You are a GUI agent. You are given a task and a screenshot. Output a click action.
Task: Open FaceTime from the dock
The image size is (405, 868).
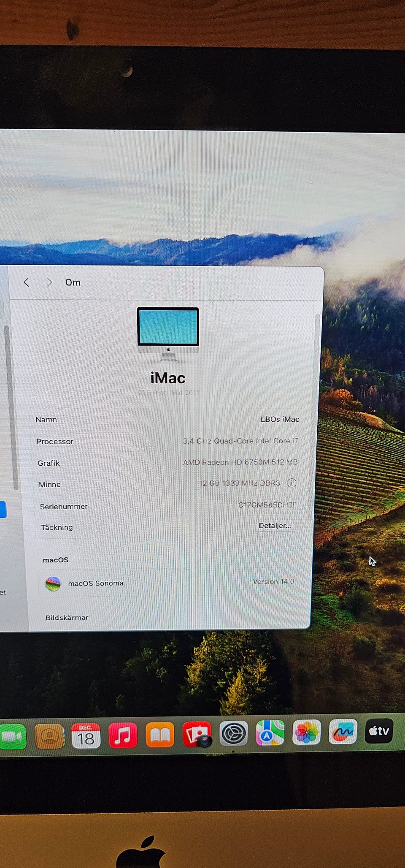(13, 737)
